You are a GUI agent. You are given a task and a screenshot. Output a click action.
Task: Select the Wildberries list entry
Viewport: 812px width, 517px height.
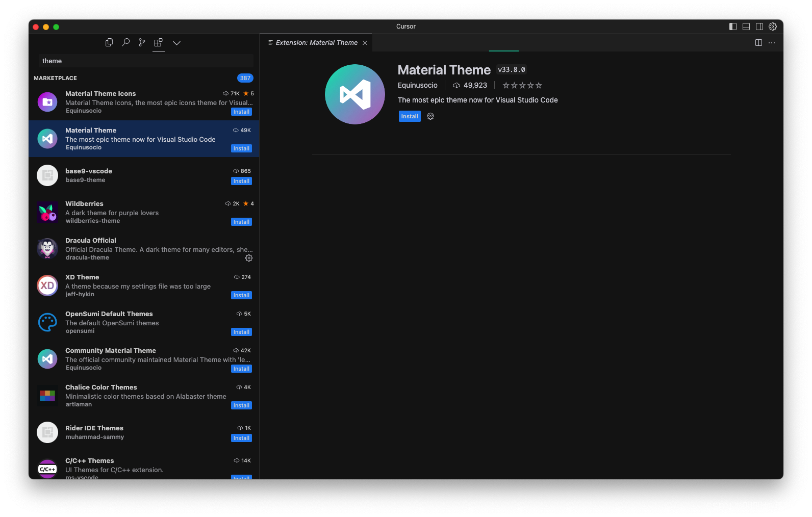point(144,212)
